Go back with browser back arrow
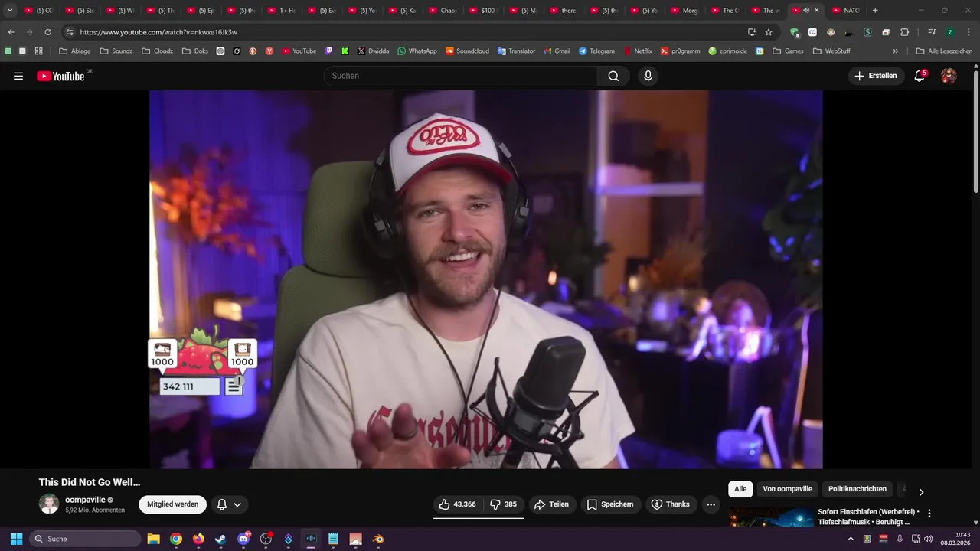980x551 pixels. click(11, 32)
